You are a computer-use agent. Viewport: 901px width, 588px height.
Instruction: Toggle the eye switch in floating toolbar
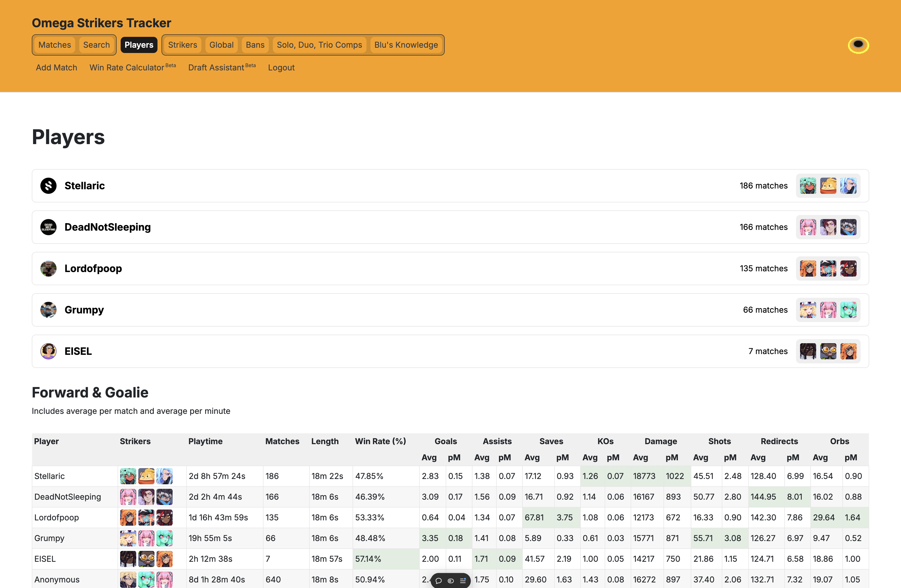coord(450,580)
